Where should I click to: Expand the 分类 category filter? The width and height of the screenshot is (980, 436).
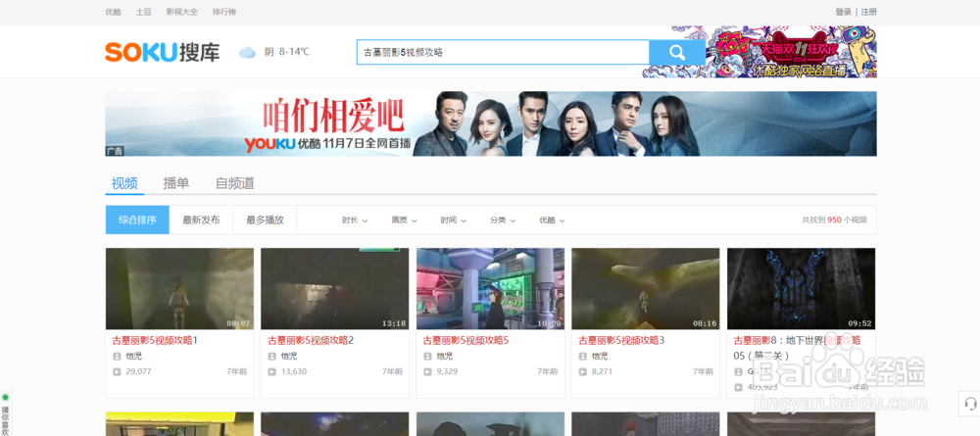coord(503,220)
